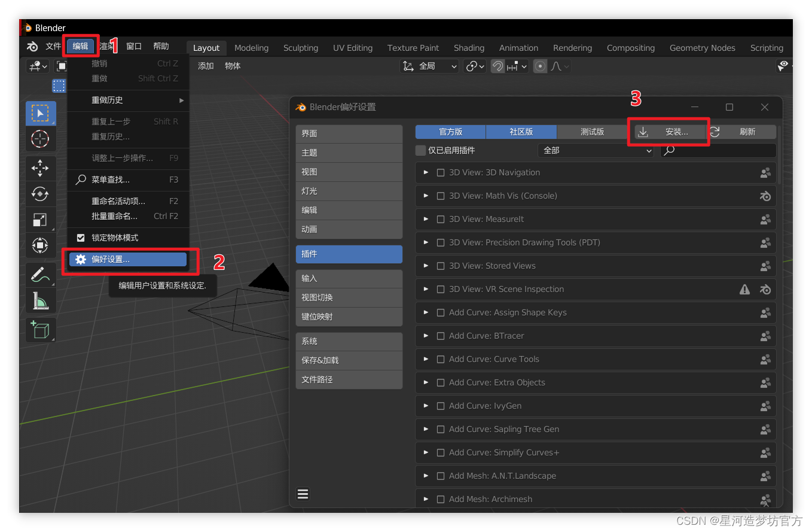
Task: Enable Precision Drawing Tools (PDT) checkbox
Action: 441,242
